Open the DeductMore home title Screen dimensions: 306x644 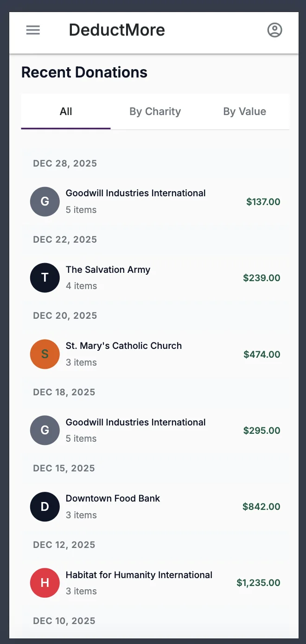pyautogui.click(x=117, y=30)
